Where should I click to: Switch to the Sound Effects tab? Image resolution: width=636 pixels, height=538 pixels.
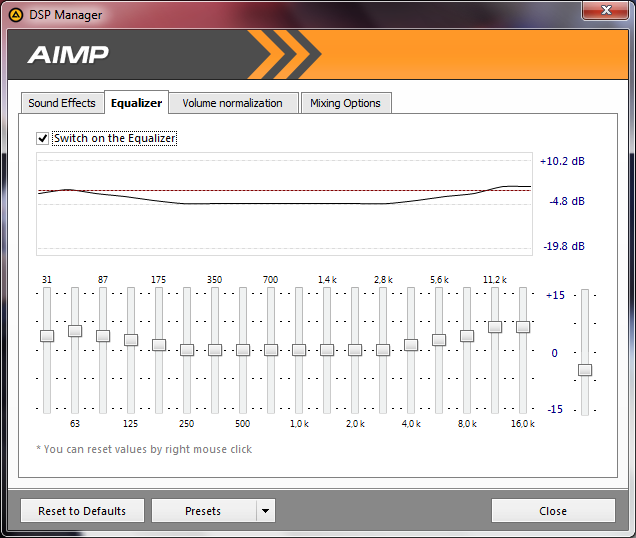point(62,103)
